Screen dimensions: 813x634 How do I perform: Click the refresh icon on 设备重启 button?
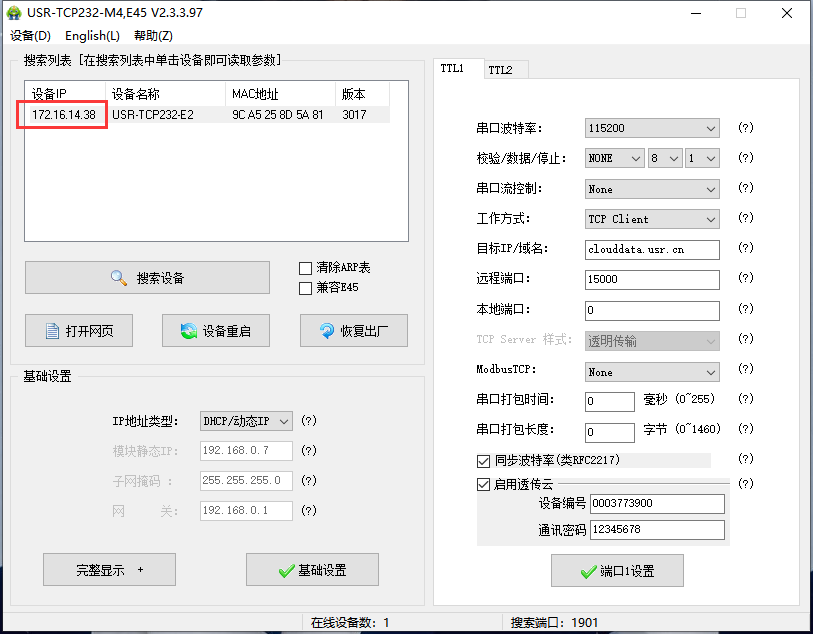coord(188,331)
